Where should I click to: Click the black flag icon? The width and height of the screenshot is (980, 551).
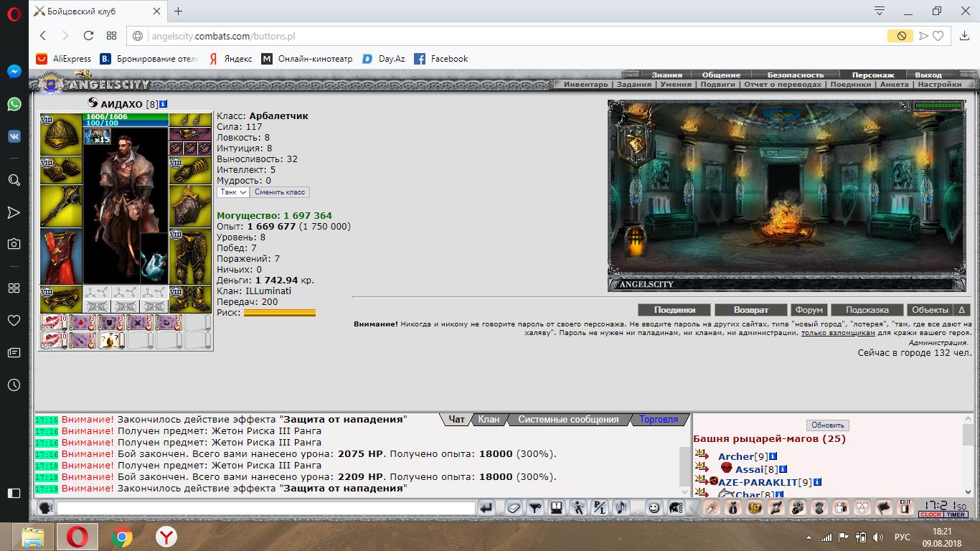(x=884, y=508)
